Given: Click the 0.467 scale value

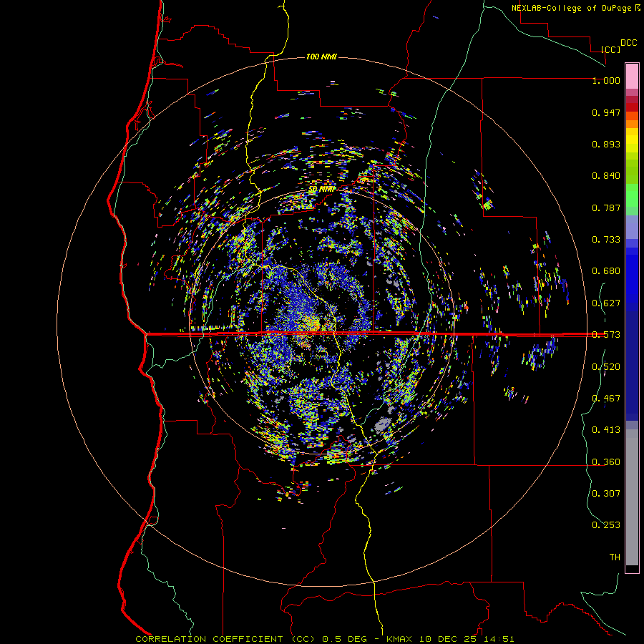Looking at the screenshot, I should (x=606, y=399).
